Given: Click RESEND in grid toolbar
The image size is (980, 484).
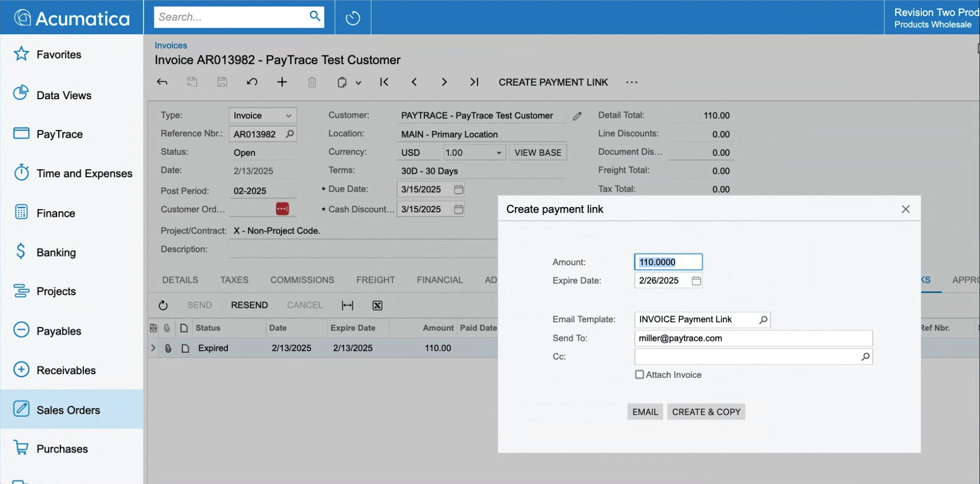Looking at the screenshot, I should click(x=249, y=305).
